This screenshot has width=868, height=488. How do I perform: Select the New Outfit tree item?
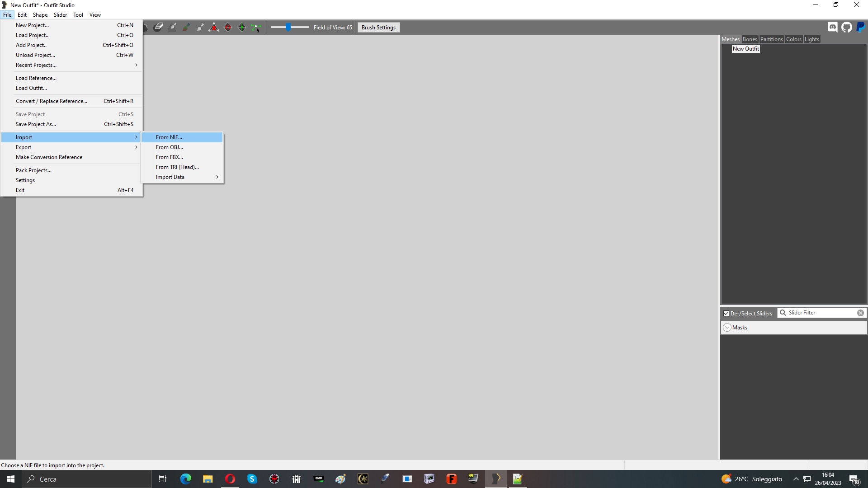click(x=746, y=49)
